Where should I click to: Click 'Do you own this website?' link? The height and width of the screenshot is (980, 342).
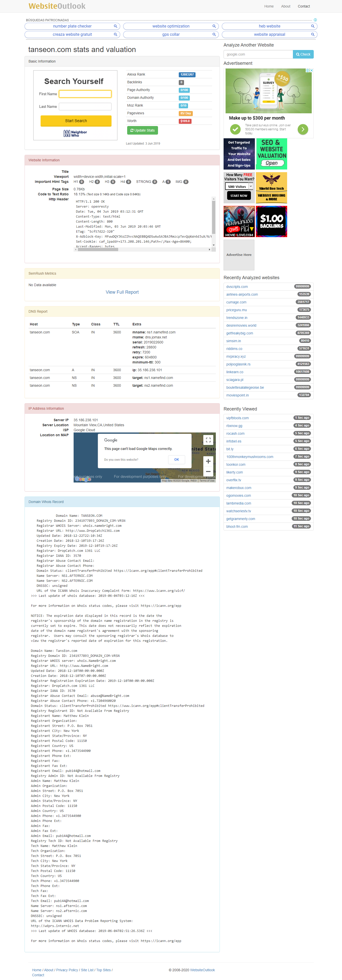click(x=121, y=459)
